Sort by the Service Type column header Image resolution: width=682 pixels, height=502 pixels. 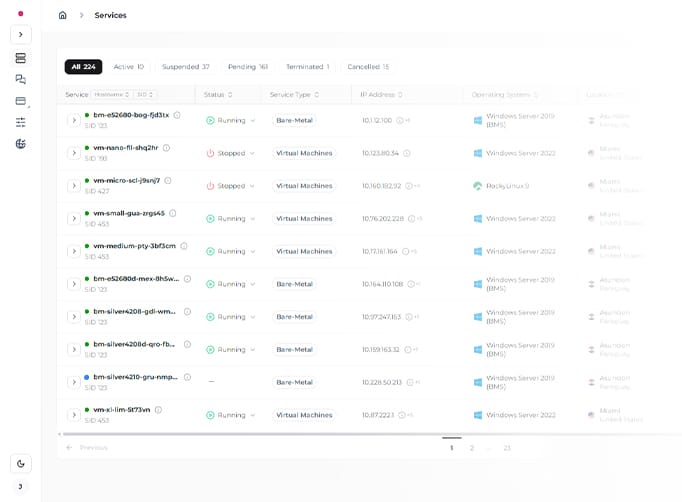[x=294, y=94]
